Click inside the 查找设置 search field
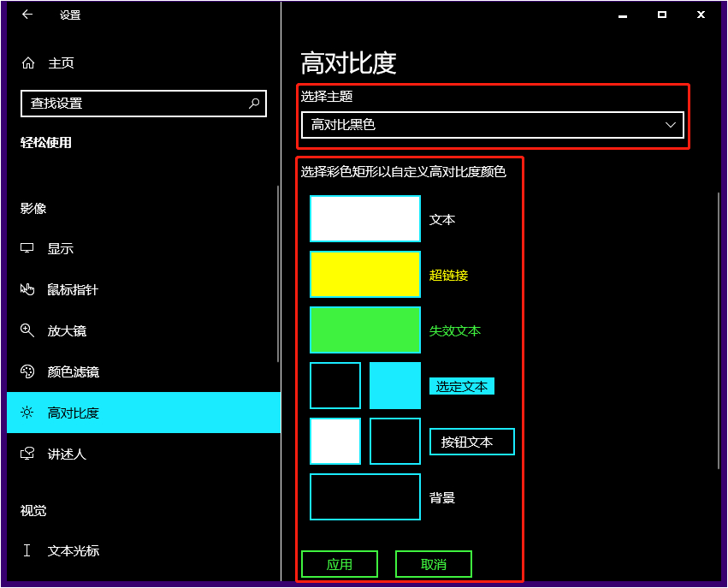Viewport: 728px width, 588px height. [x=128, y=103]
